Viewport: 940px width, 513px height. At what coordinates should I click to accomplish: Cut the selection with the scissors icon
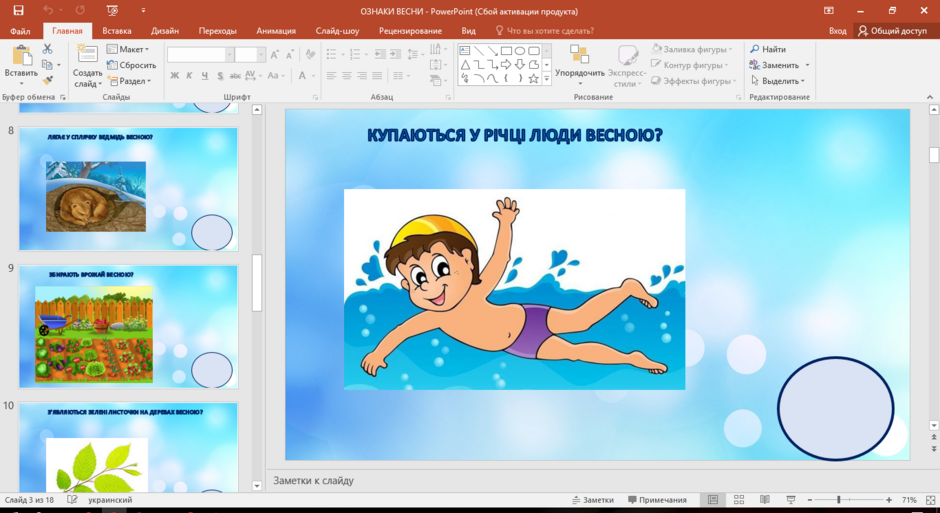point(47,49)
